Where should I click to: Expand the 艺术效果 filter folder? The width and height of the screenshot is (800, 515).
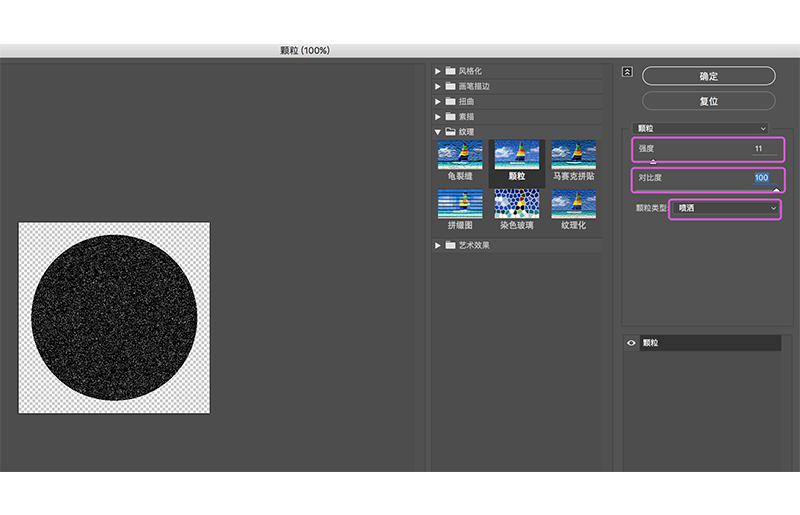pos(438,246)
